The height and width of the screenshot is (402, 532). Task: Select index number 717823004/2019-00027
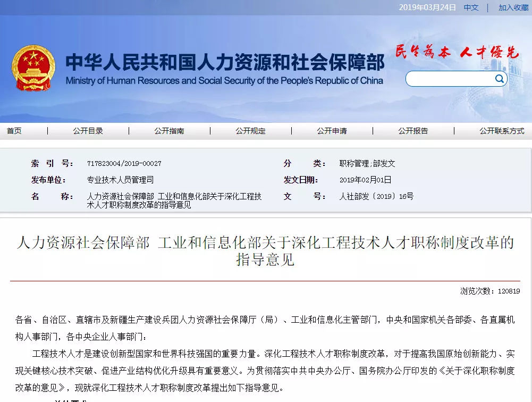coord(124,164)
